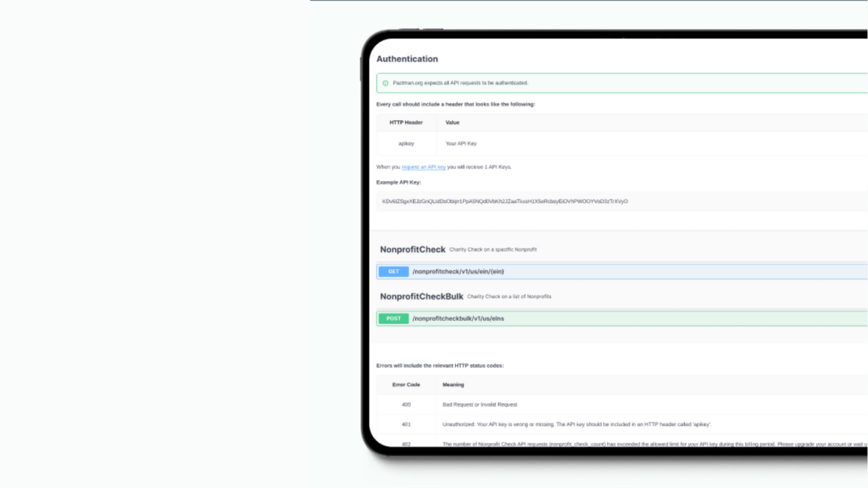The width and height of the screenshot is (868, 488).
Task: Click the Value column header
Action: tap(453, 123)
